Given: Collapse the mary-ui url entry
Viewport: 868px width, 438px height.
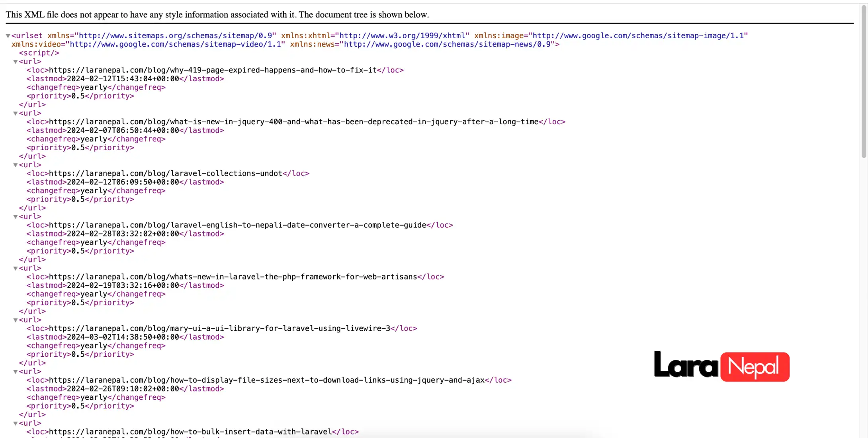Looking at the screenshot, I should [x=15, y=320].
